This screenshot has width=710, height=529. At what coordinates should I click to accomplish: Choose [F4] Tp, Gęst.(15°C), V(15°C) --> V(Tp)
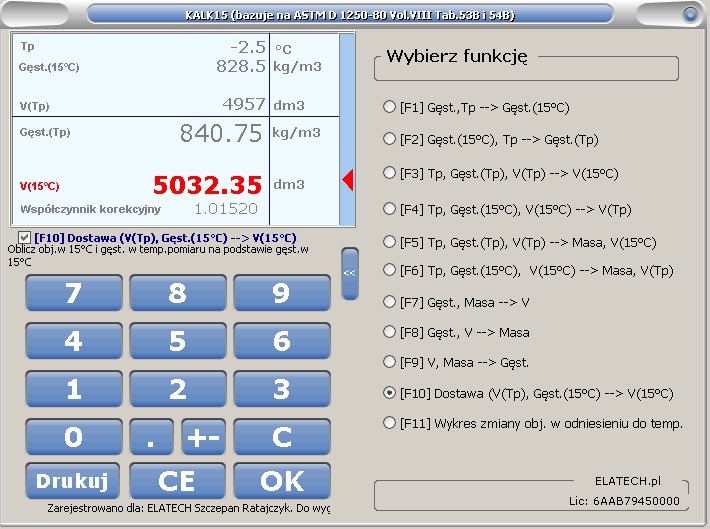[507, 209]
